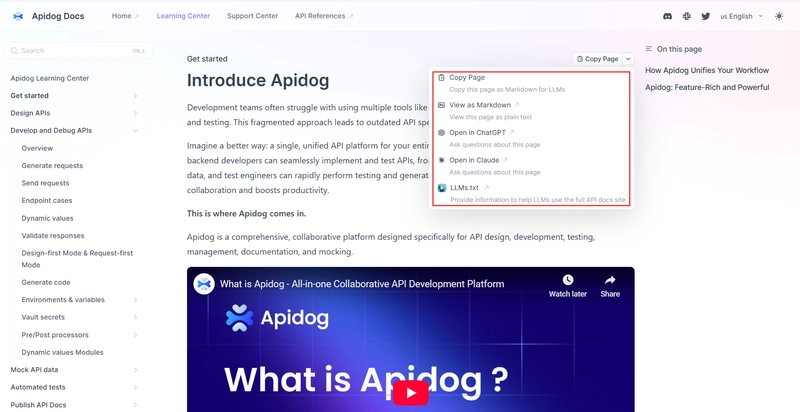Screen dimensions: 800x412
Task: Expand the Get started chevron
Action: (x=135, y=96)
